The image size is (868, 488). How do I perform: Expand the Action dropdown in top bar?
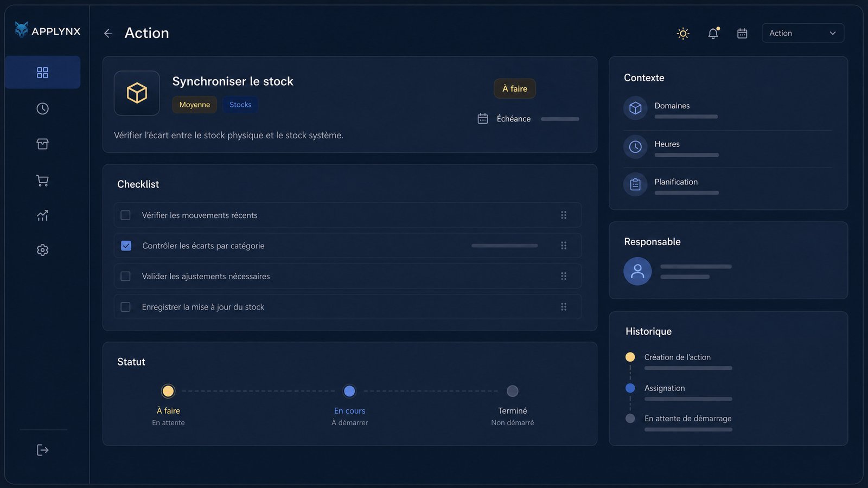(x=803, y=33)
